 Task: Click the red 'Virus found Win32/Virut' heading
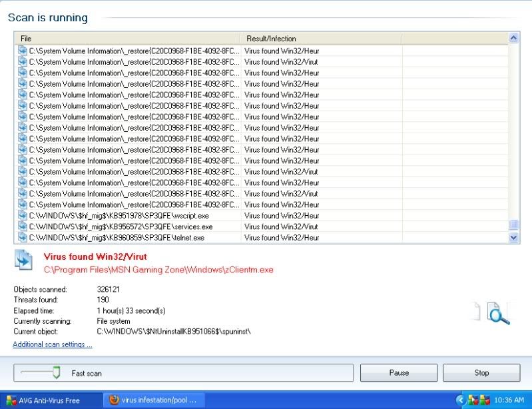[x=95, y=256]
